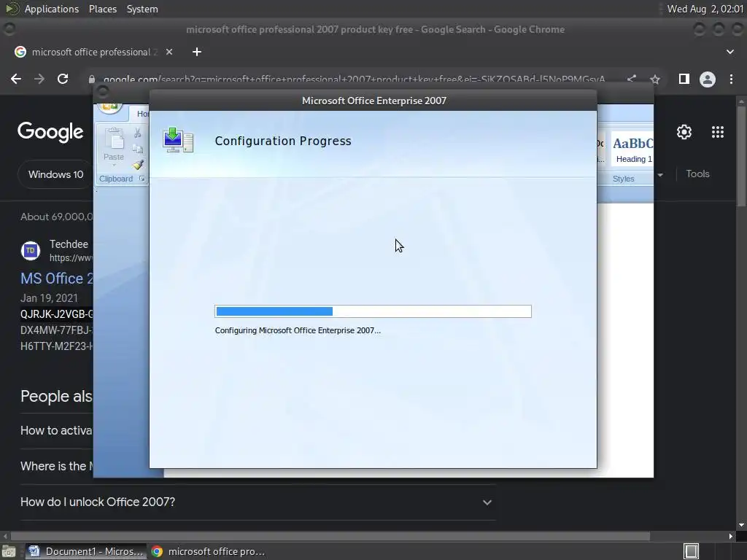Click the Word Paste icon
This screenshot has width=747, height=560.
click(x=114, y=139)
